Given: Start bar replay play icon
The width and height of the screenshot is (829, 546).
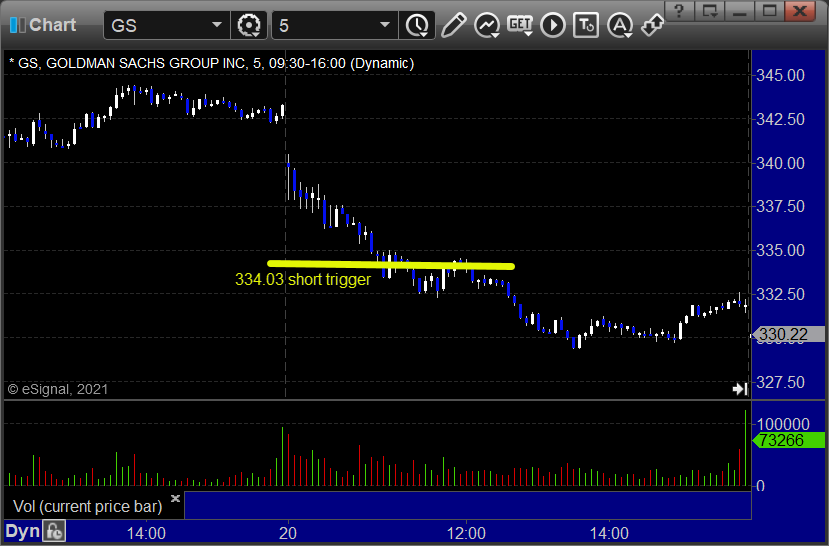Looking at the screenshot, I should click(x=553, y=25).
